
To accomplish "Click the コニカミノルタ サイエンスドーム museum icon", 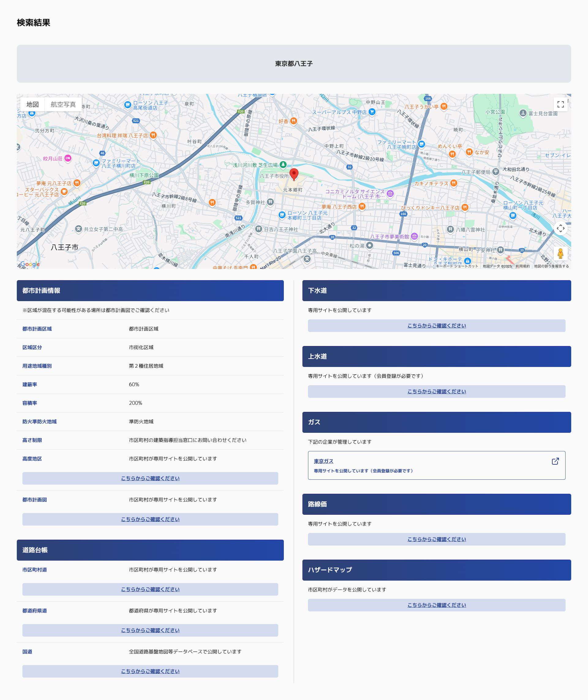I will pos(390,193).
